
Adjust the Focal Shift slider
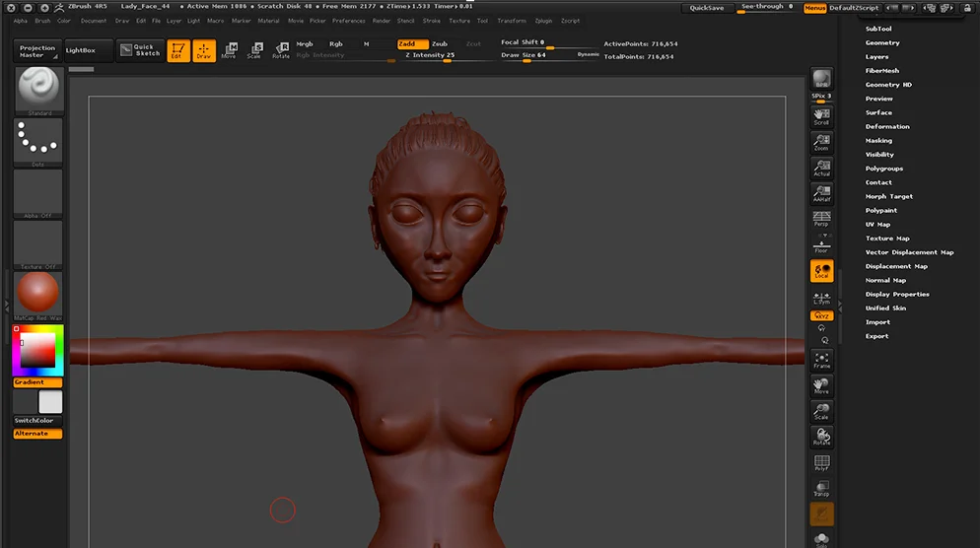549,43
